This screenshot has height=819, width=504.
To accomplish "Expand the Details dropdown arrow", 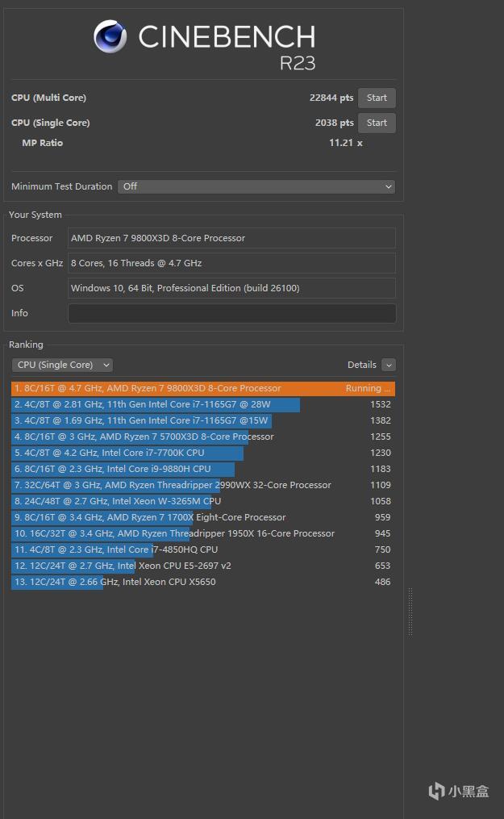I will point(388,365).
